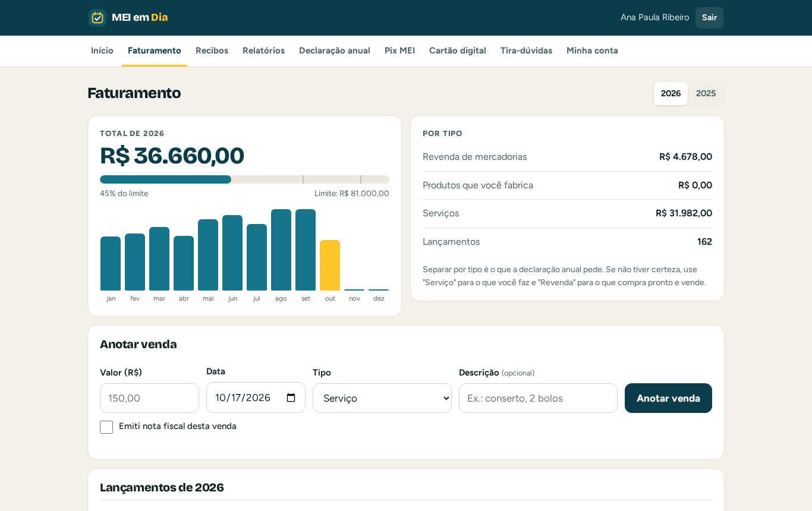Open the Relatórios tab

(263, 51)
